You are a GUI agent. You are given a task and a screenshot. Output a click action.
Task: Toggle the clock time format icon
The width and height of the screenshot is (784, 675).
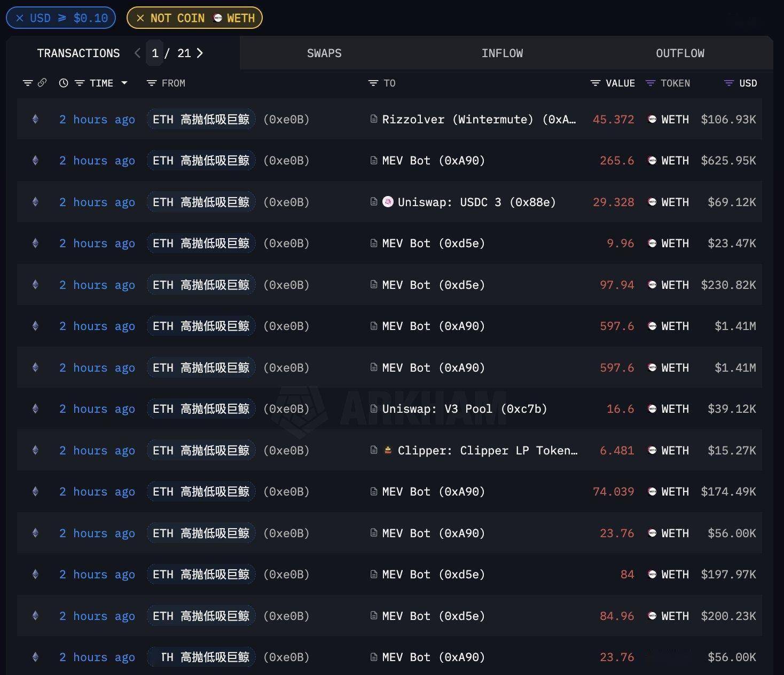click(64, 83)
